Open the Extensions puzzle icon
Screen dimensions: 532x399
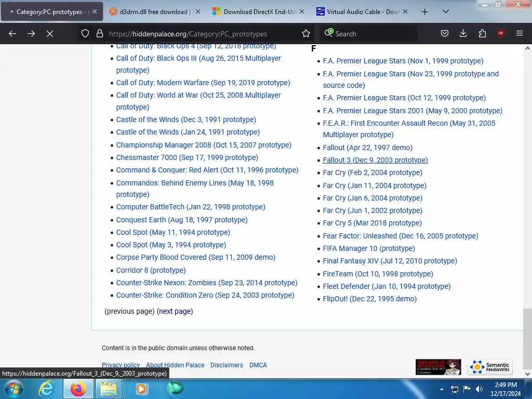coord(482,33)
